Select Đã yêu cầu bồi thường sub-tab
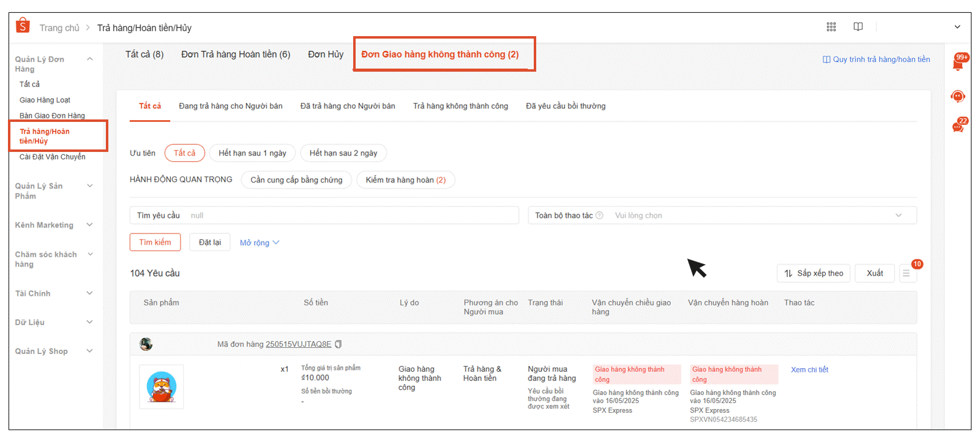The height and width of the screenshot is (441, 980). click(566, 106)
